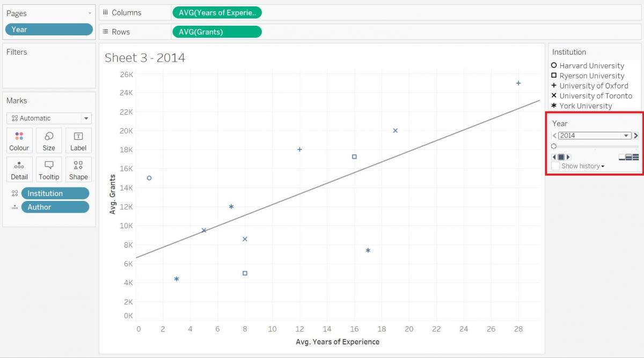Click the shape icon beside Institution pill
This screenshot has height=358, width=644.
(14, 193)
